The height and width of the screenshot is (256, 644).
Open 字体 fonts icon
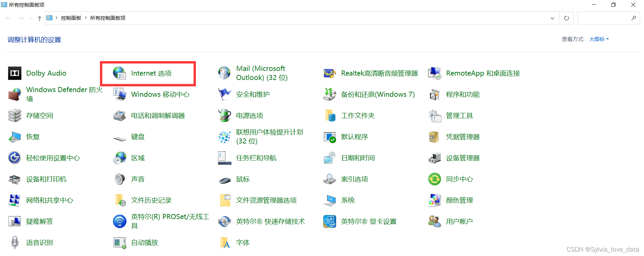(224, 243)
